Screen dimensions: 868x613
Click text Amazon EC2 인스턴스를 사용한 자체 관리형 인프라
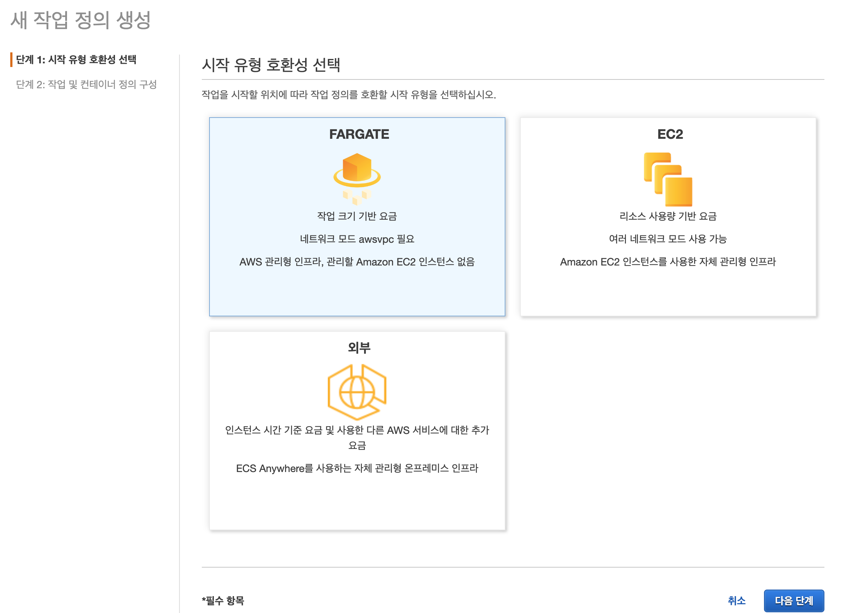pos(668,261)
